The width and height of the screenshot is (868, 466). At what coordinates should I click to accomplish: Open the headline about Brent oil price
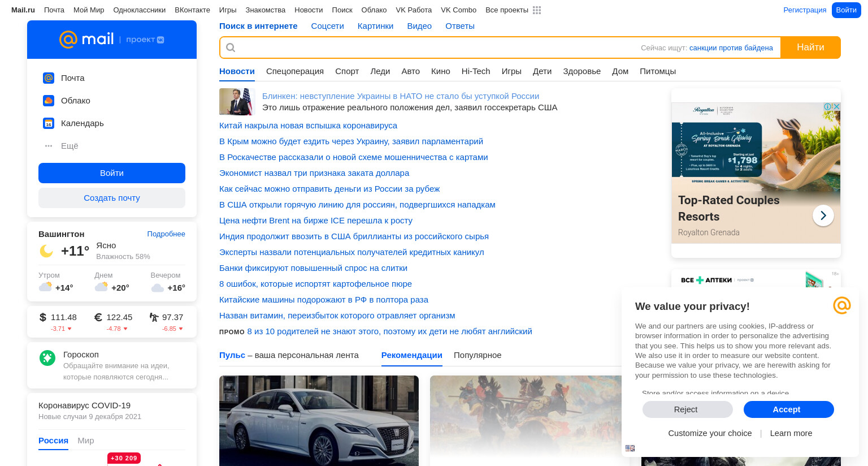point(316,221)
